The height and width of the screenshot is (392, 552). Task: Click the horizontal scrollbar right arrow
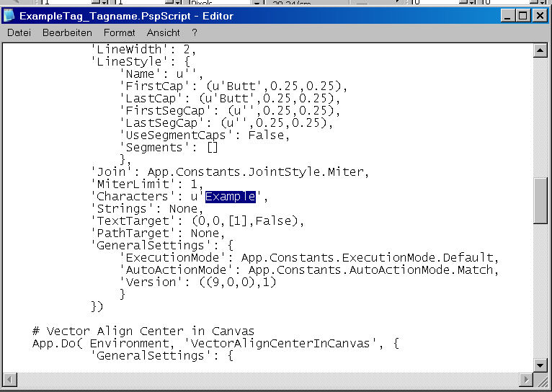pos(526,380)
